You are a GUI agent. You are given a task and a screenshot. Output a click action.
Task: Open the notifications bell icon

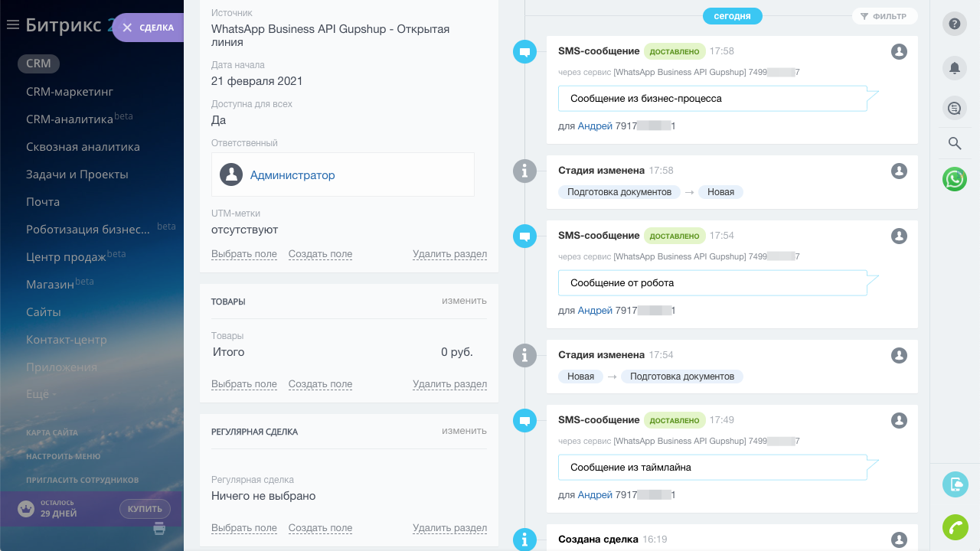[955, 67]
